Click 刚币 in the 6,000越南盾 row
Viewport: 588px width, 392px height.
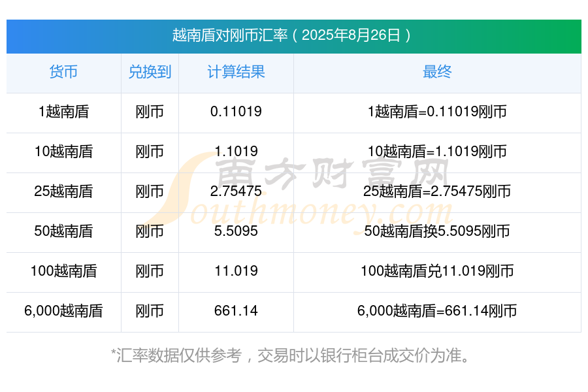click(x=150, y=311)
